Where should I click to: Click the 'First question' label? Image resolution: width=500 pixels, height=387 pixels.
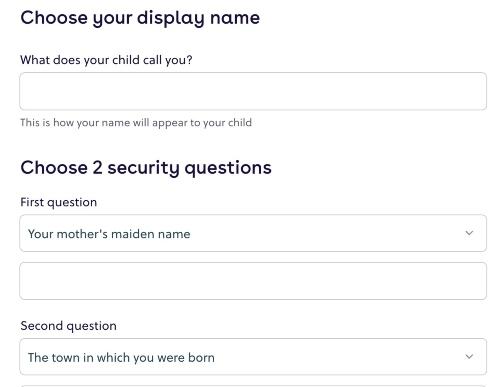click(x=59, y=202)
